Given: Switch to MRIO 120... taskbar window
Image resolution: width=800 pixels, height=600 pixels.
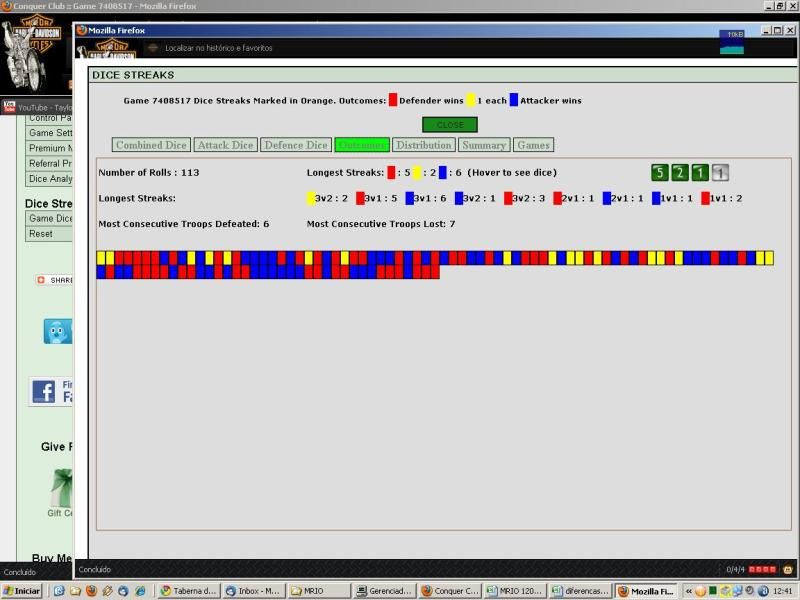Looking at the screenshot, I should [515, 591].
